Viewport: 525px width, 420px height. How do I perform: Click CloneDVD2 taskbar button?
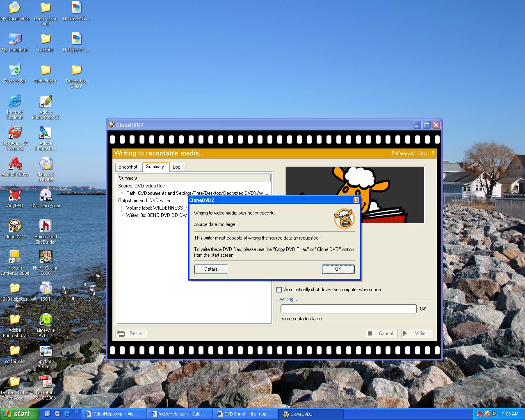coord(311,414)
